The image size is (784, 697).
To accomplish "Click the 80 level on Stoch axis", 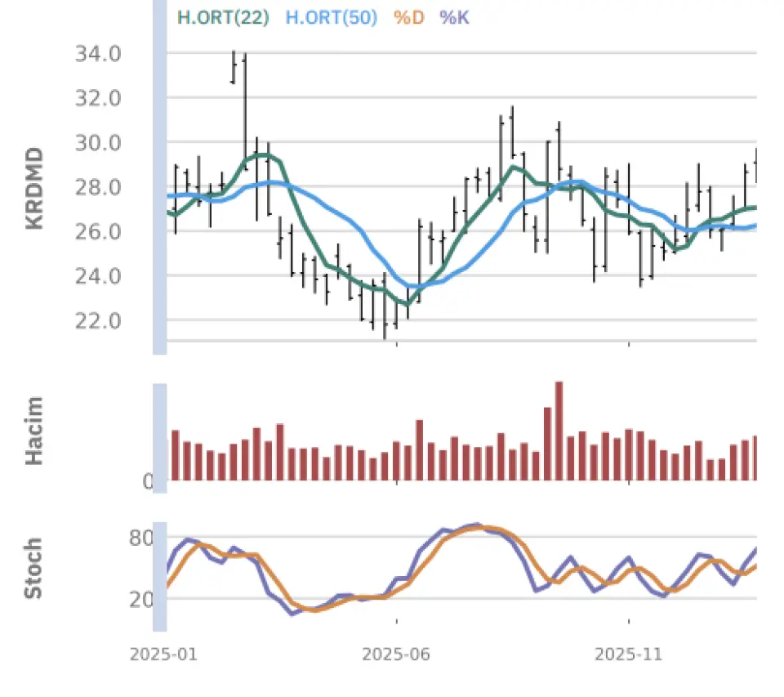I will 142,538.
